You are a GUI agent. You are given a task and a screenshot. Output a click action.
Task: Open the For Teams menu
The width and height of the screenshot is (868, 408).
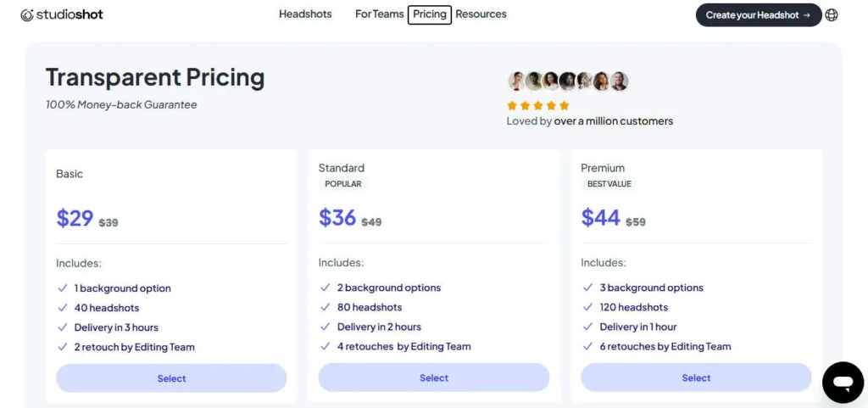click(x=379, y=14)
